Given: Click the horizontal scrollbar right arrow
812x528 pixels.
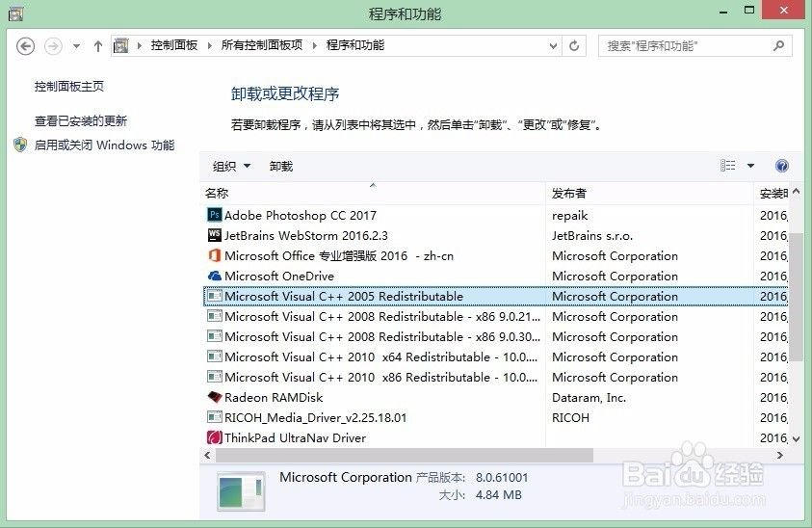Looking at the screenshot, I should [780, 456].
